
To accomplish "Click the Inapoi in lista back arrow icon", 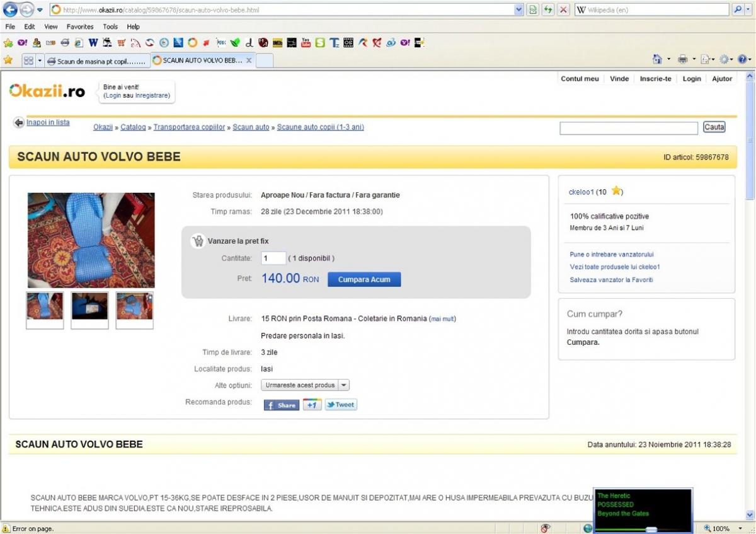I will pos(19,122).
